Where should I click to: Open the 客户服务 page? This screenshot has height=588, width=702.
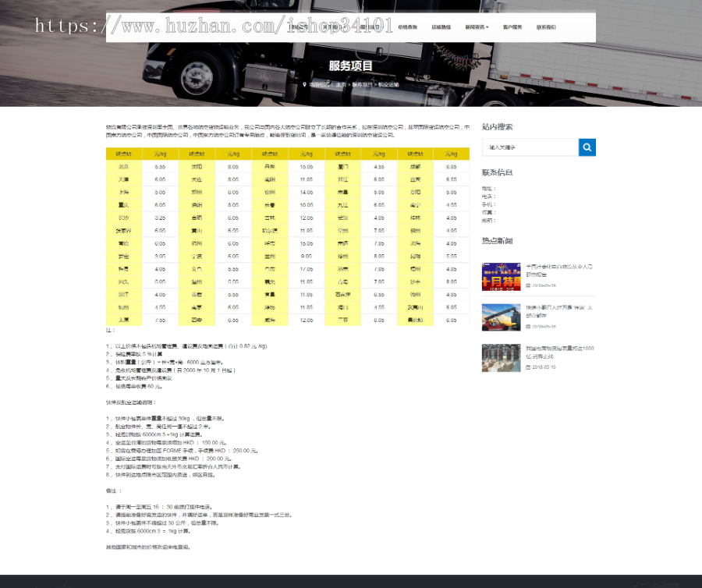pos(512,27)
